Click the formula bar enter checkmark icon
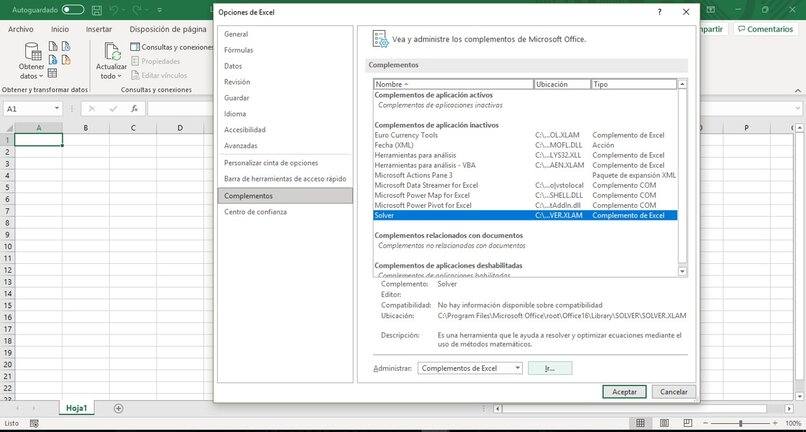The height and width of the screenshot is (432, 806). point(113,109)
